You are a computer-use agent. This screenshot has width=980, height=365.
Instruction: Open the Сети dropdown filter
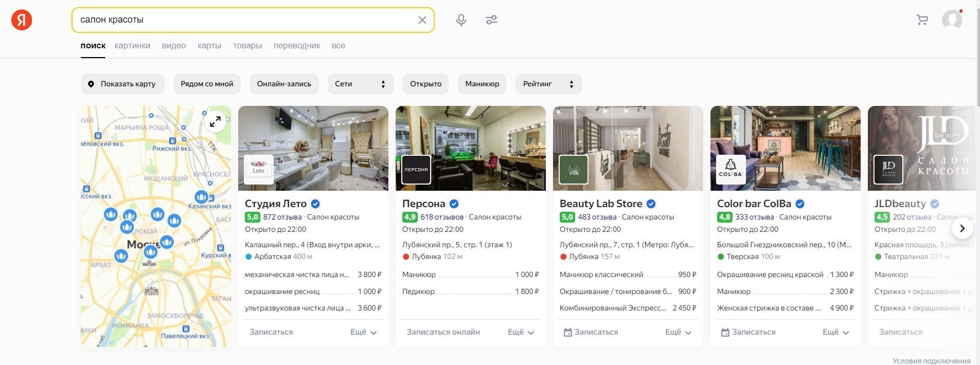point(361,84)
